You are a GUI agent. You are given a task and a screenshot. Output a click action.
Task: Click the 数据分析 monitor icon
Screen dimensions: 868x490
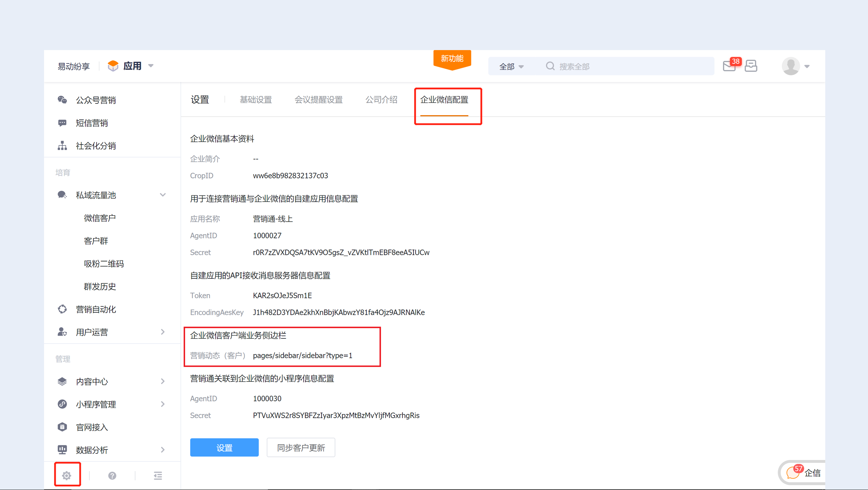62,449
